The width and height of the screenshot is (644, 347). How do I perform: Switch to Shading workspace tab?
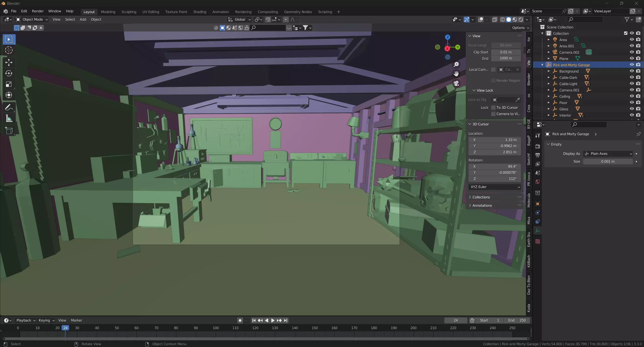200,12
